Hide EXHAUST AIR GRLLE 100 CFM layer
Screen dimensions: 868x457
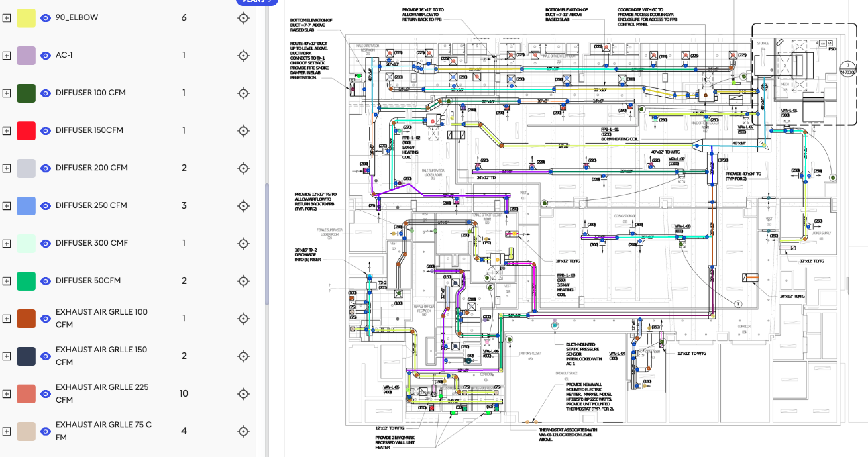coord(45,318)
